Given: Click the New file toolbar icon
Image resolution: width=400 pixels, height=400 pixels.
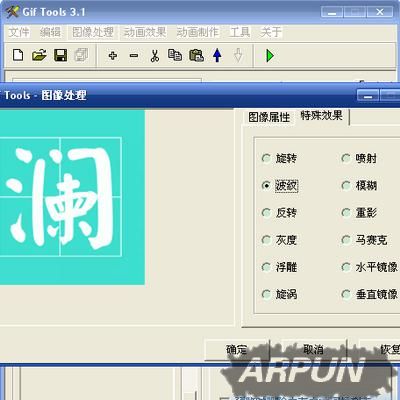Looking at the screenshot, I should pyautogui.click(x=18, y=55).
